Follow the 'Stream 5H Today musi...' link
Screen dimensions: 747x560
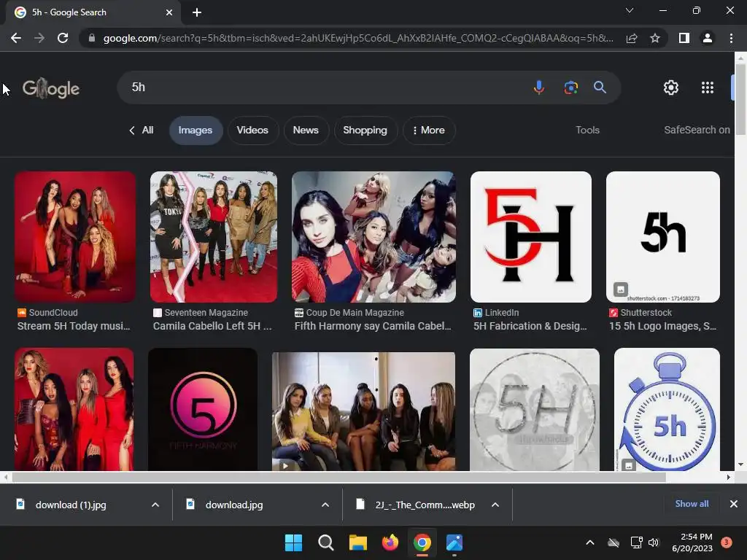74,326
